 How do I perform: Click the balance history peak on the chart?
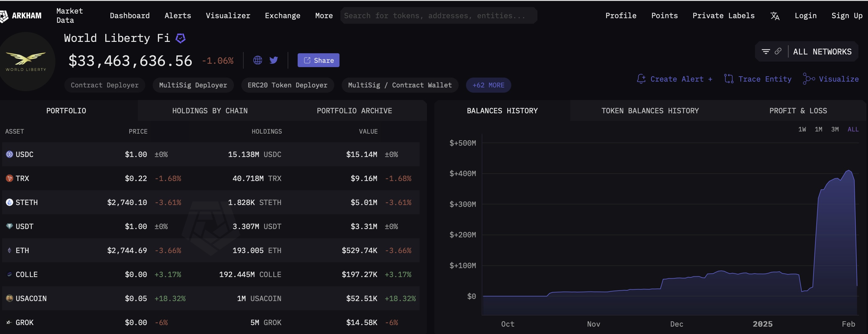click(x=849, y=171)
